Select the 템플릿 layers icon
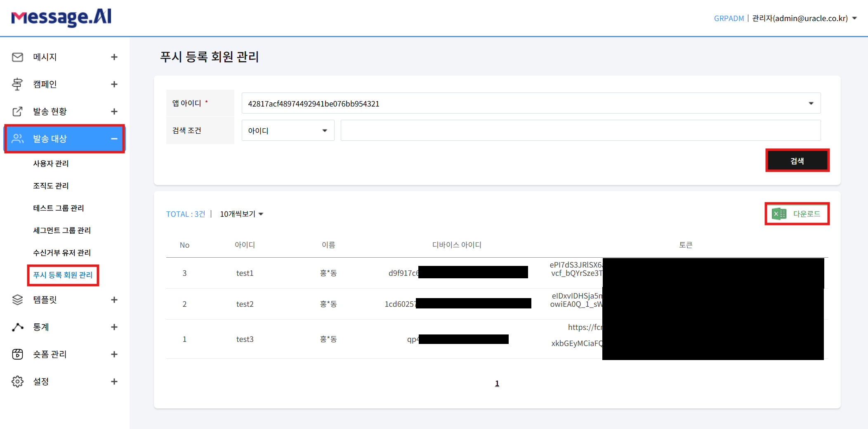This screenshot has width=868, height=429. click(x=17, y=300)
